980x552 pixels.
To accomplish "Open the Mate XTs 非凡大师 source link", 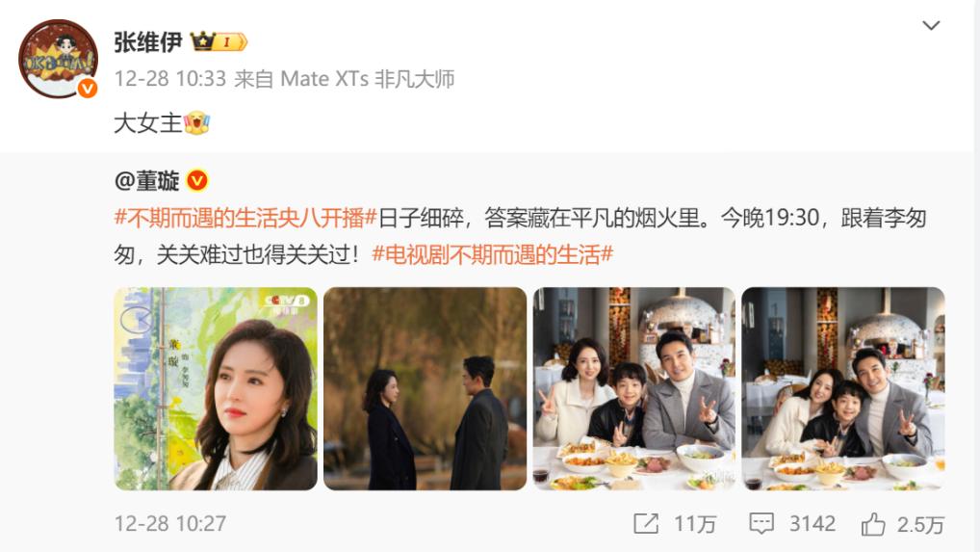I will 368,79.
